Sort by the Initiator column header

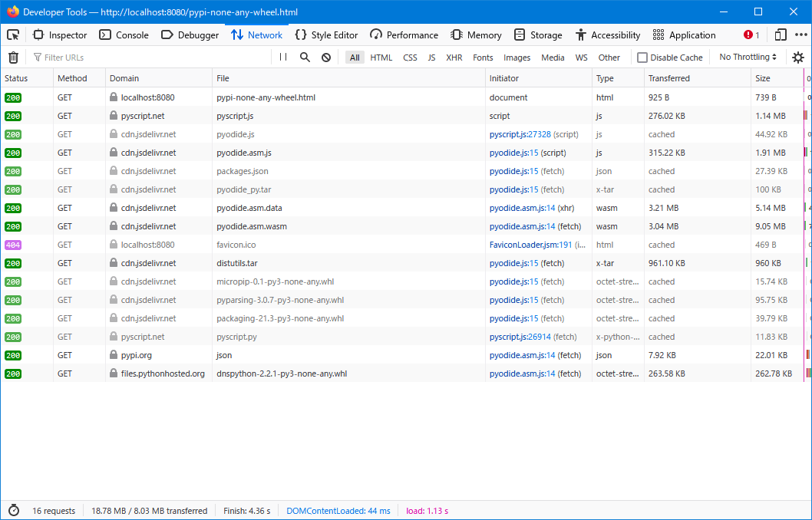click(x=539, y=78)
